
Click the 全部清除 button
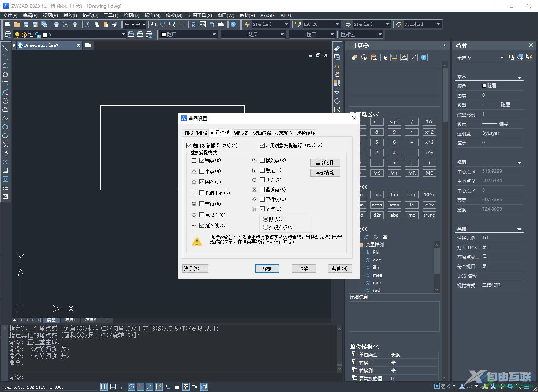tap(325, 173)
